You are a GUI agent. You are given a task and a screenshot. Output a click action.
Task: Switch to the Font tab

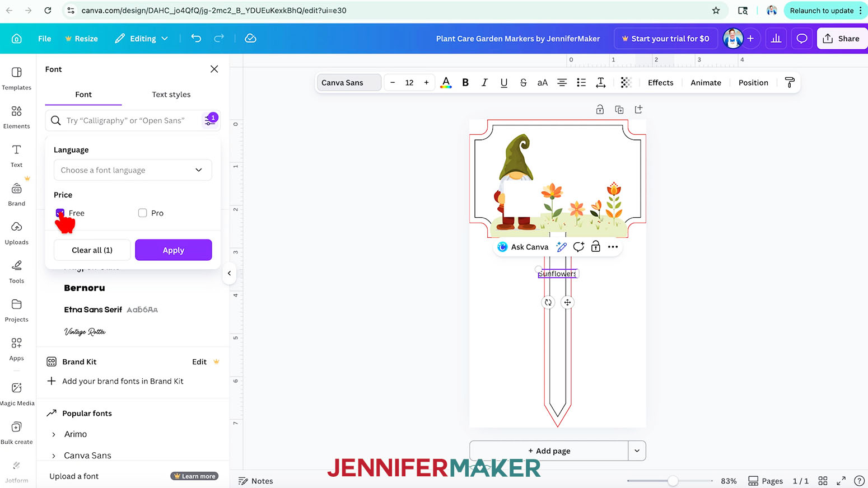tap(83, 95)
